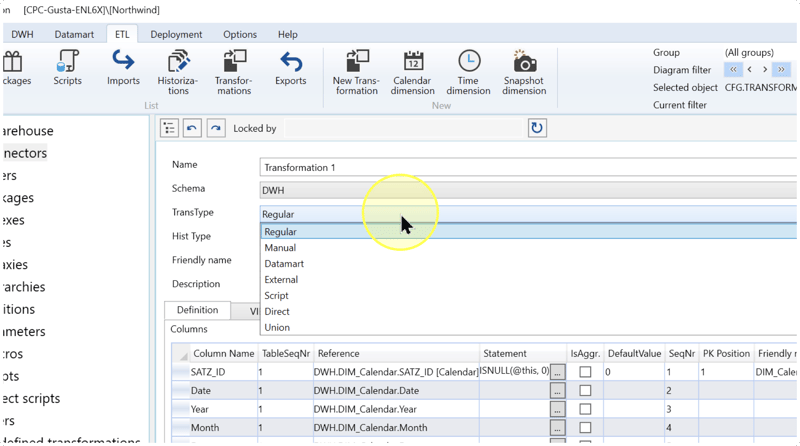Image resolution: width=800 pixels, height=446 pixels.
Task: Jump to first diagram filter
Action: pos(733,69)
